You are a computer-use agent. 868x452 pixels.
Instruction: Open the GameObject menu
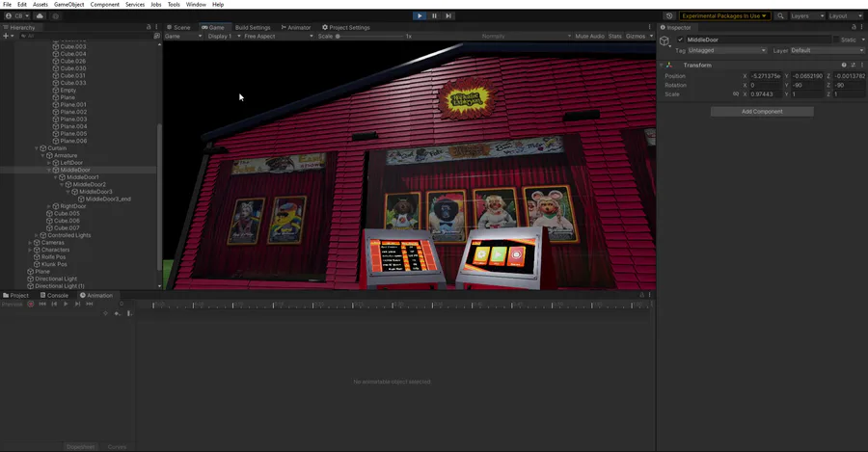pyautogui.click(x=69, y=5)
